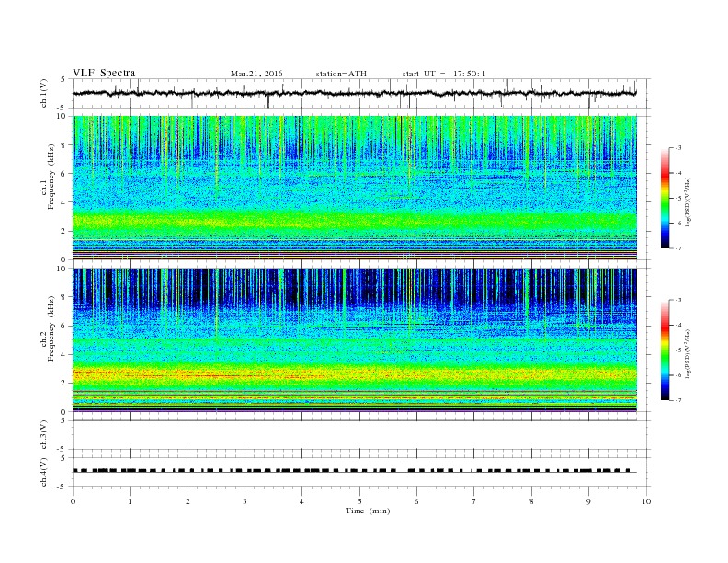Image resolution: width=728 pixels, height=563 pixels.
Task: Click the "10" tick on the Time axis
Action: tap(646, 501)
